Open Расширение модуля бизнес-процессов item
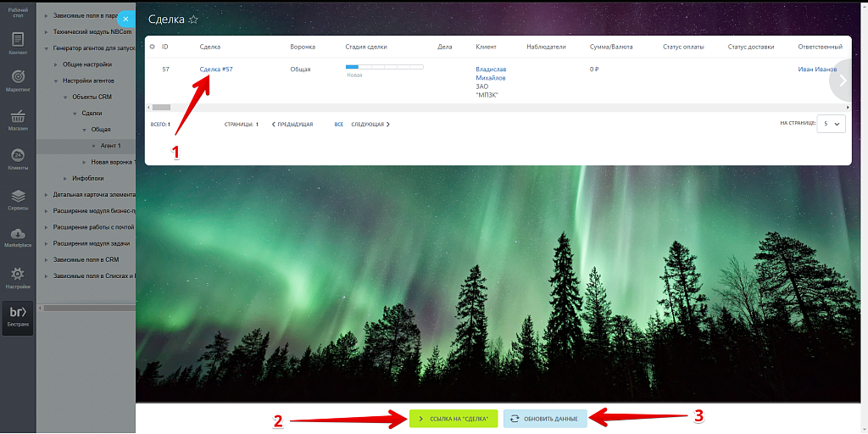 94,211
